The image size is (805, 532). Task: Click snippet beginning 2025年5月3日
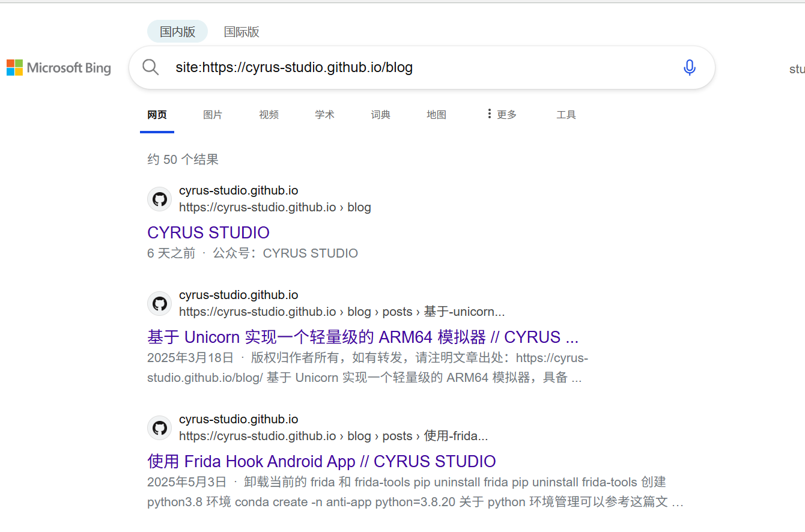pyautogui.click(x=416, y=492)
